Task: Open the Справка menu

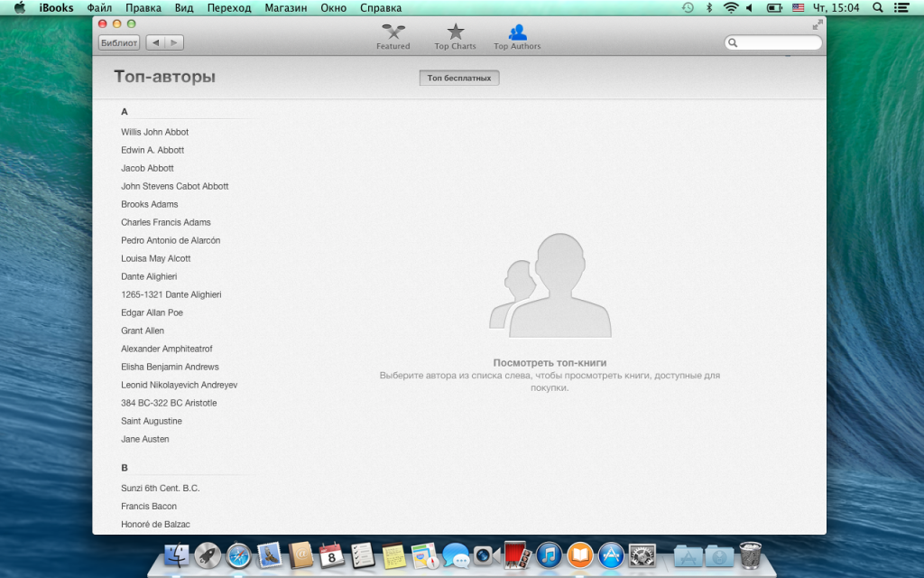Action: (381, 7)
